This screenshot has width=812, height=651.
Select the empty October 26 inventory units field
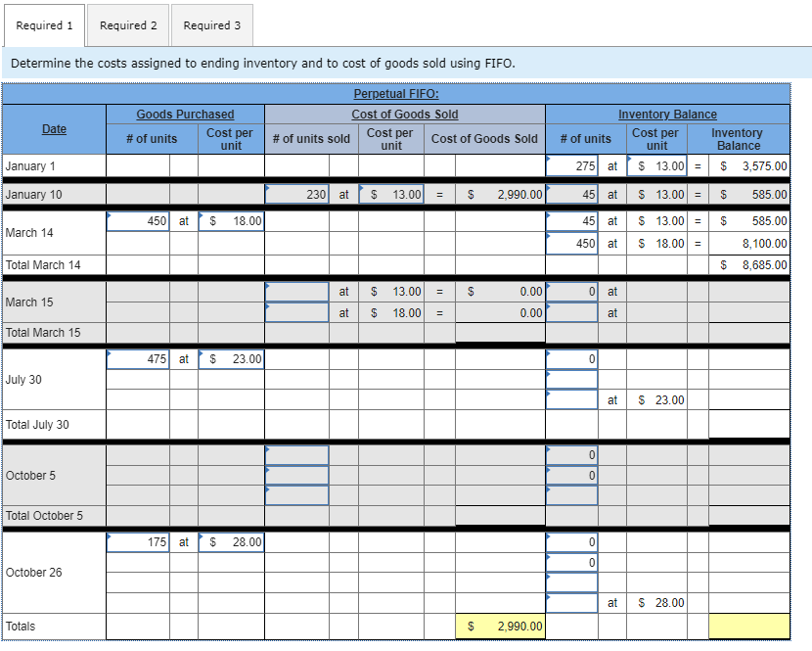click(571, 583)
